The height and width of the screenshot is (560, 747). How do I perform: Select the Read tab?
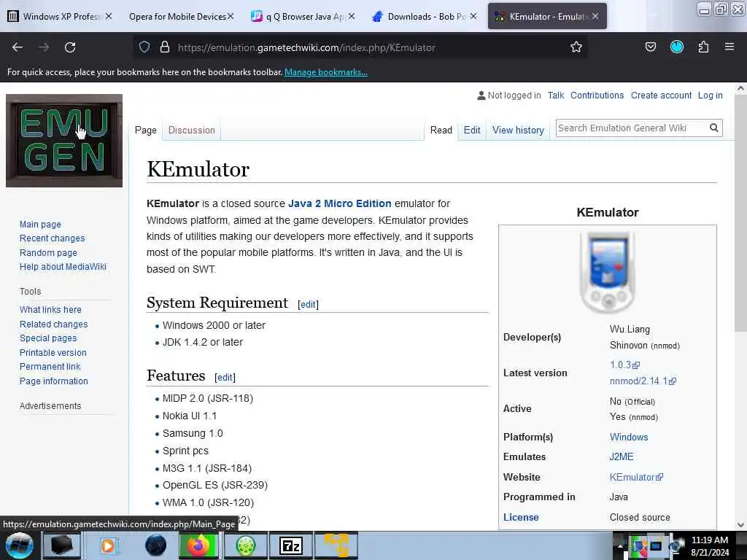[441, 130]
